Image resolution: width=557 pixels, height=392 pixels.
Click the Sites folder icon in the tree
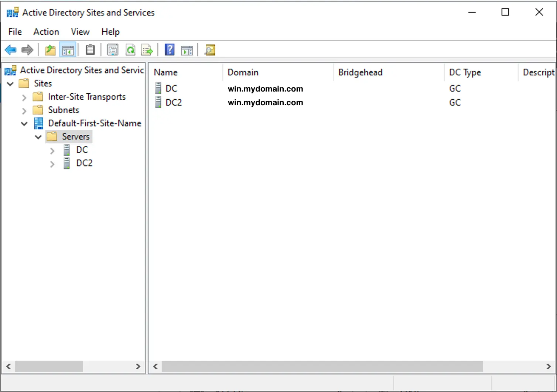click(x=24, y=83)
